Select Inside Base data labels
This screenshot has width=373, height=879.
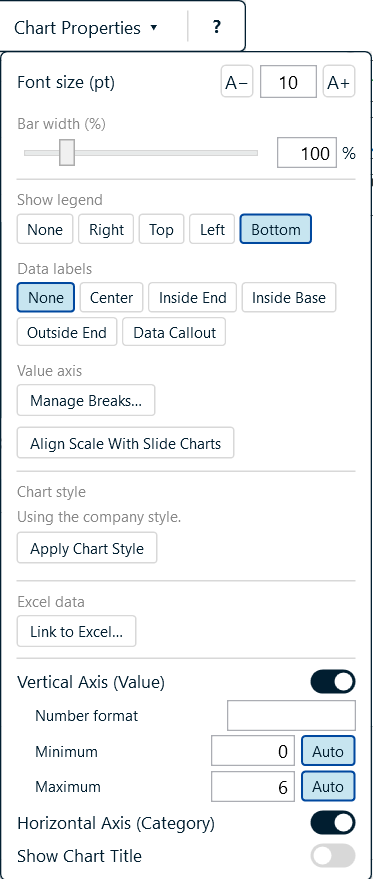[x=289, y=297]
